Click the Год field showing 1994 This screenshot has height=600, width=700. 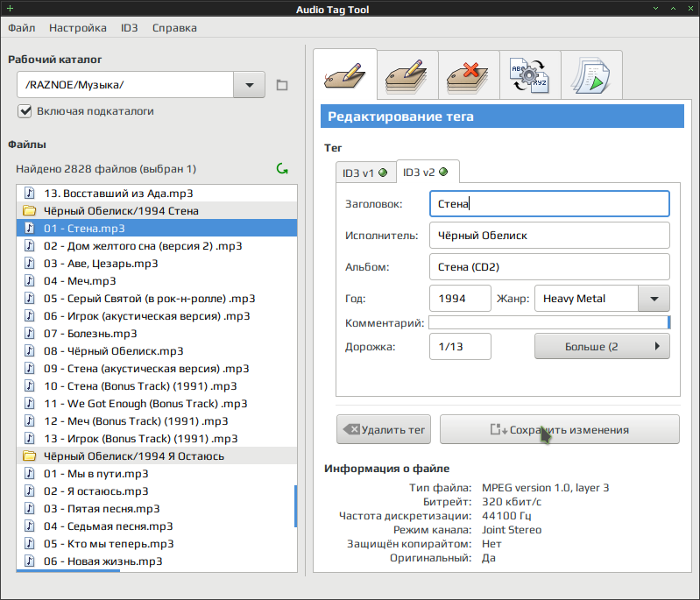(460, 299)
